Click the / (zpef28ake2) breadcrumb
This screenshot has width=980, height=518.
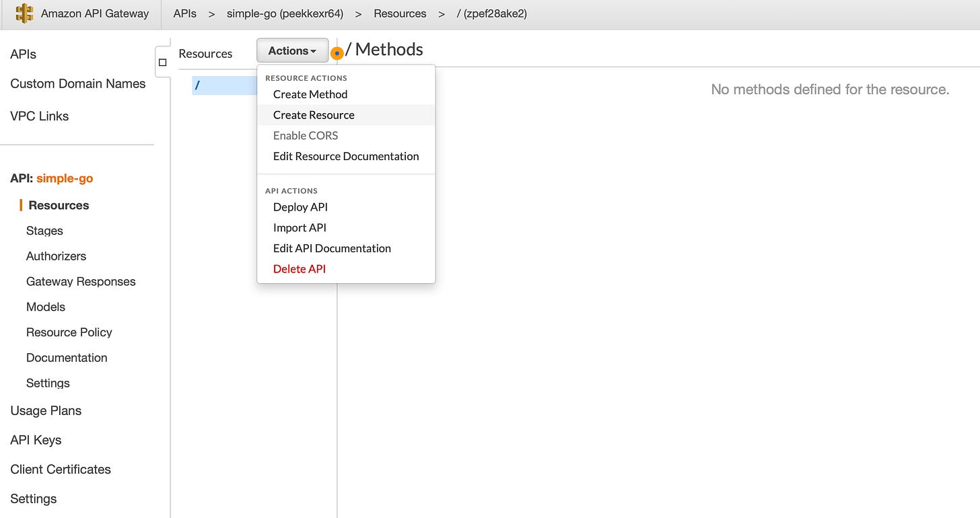tap(491, 13)
